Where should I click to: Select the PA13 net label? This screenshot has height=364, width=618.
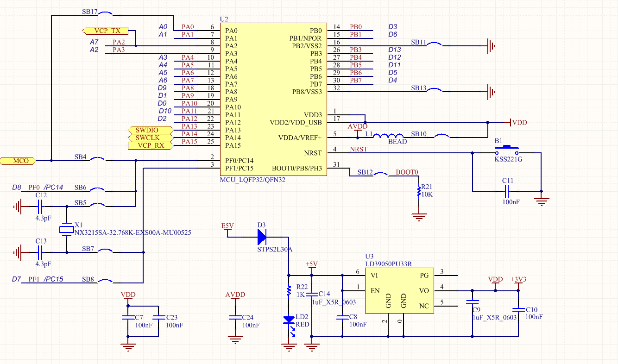(x=189, y=126)
